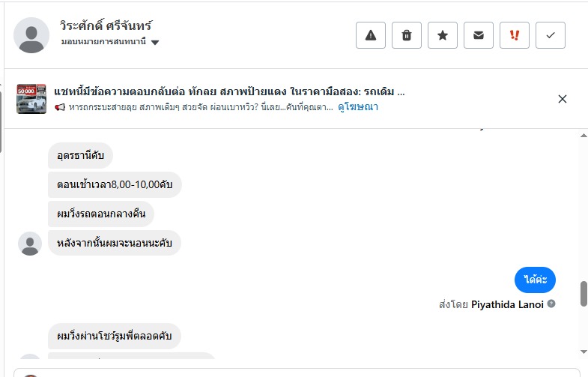Mark conversation unread with envelope icon
The image size is (588, 377).
click(479, 35)
